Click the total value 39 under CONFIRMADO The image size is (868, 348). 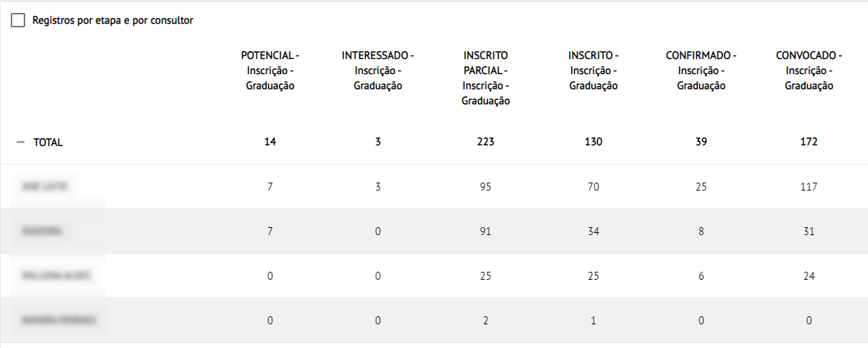click(701, 142)
